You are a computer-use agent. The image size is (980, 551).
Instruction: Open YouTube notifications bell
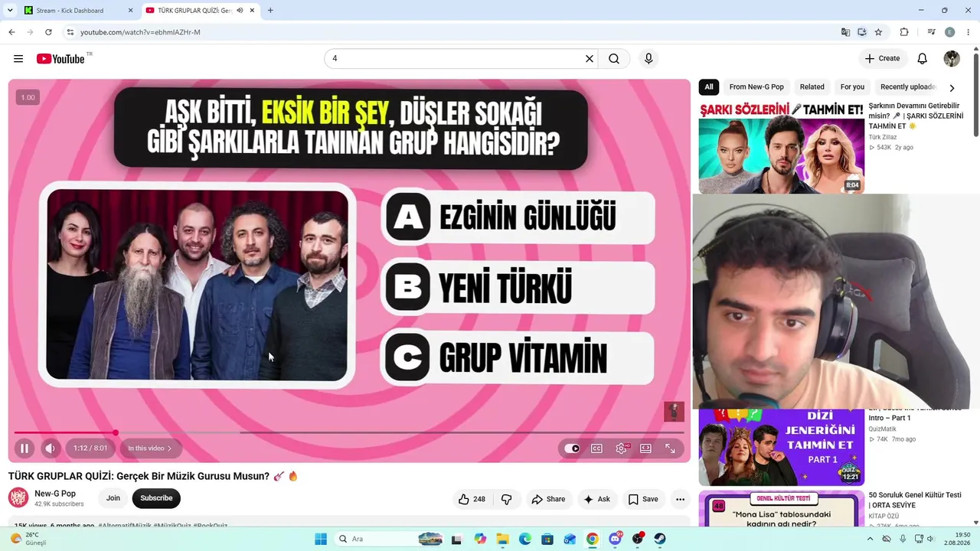[923, 59]
